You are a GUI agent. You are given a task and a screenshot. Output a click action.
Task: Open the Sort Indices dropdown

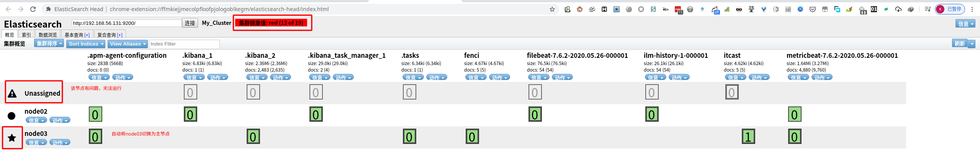coord(86,44)
